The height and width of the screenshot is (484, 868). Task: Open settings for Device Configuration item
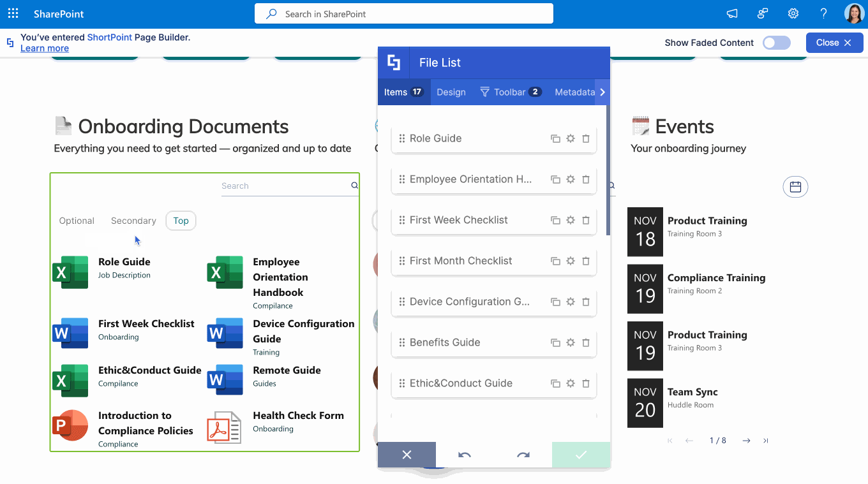tap(571, 302)
